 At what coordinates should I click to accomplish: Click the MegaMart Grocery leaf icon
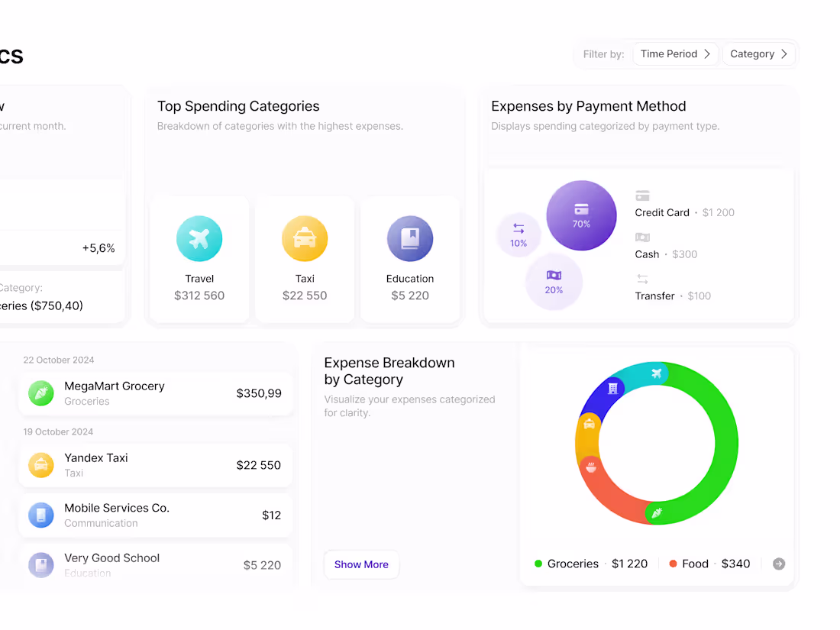(x=40, y=393)
